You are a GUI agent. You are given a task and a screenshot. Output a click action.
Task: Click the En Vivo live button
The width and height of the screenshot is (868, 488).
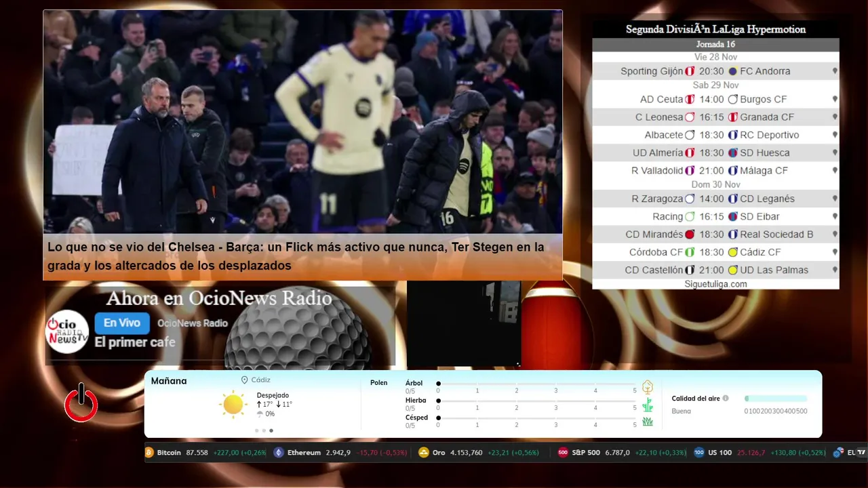pos(122,323)
